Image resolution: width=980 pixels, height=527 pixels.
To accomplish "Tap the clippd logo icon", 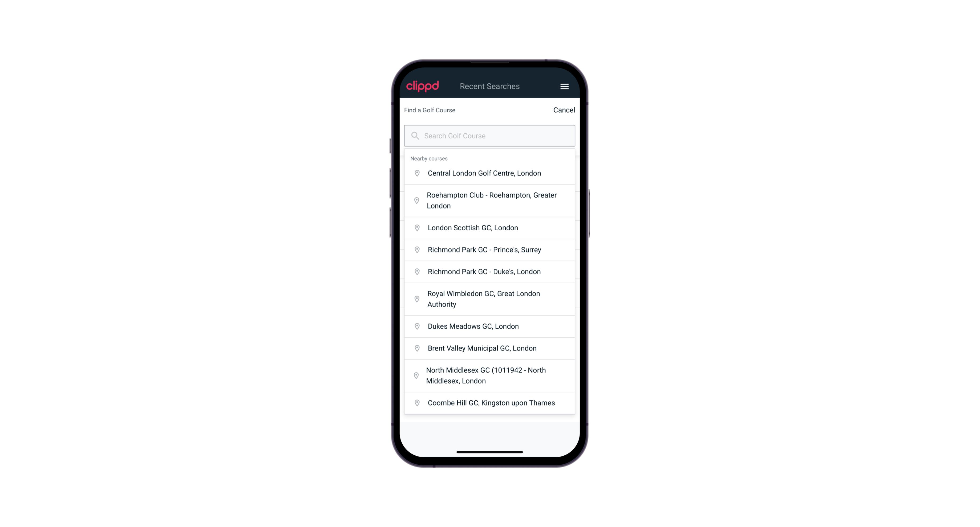I will point(423,86).
